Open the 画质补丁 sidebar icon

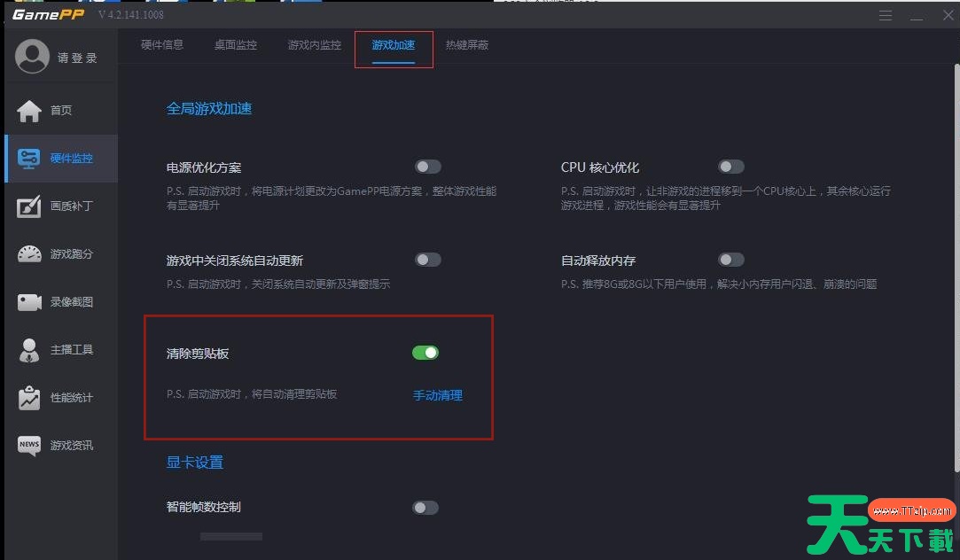pyautogui.click(x=28, y=206)
